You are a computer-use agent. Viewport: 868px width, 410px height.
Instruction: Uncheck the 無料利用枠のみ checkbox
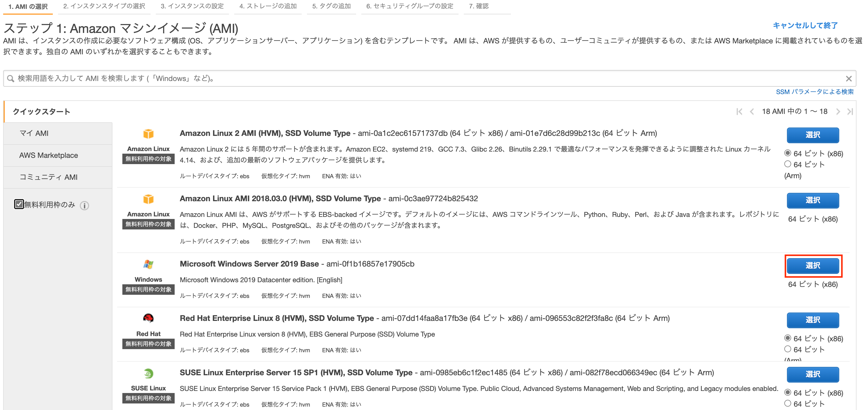point(19,205)
